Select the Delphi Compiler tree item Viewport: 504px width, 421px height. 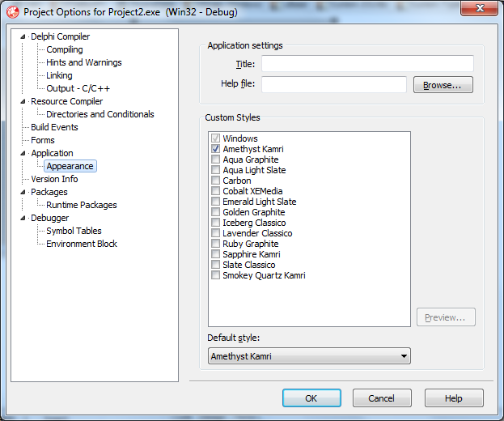tap(60, 36)
